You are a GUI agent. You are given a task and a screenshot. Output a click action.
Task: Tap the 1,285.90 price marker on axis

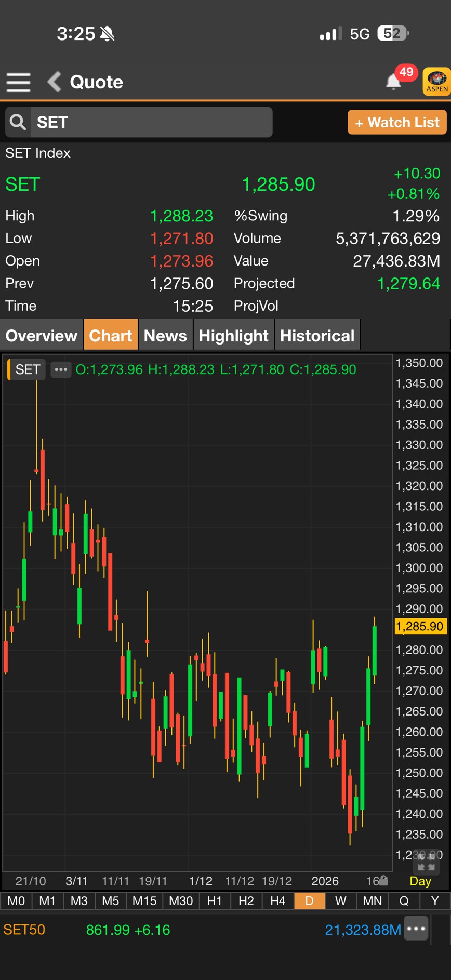pos(420,626)
